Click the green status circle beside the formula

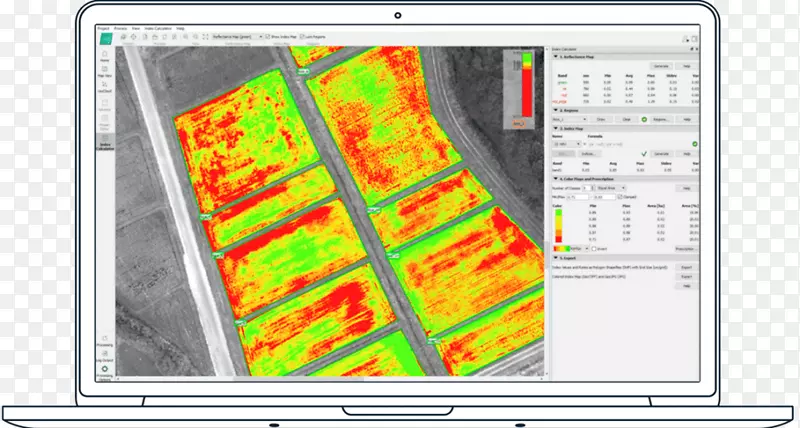[694, 144]
